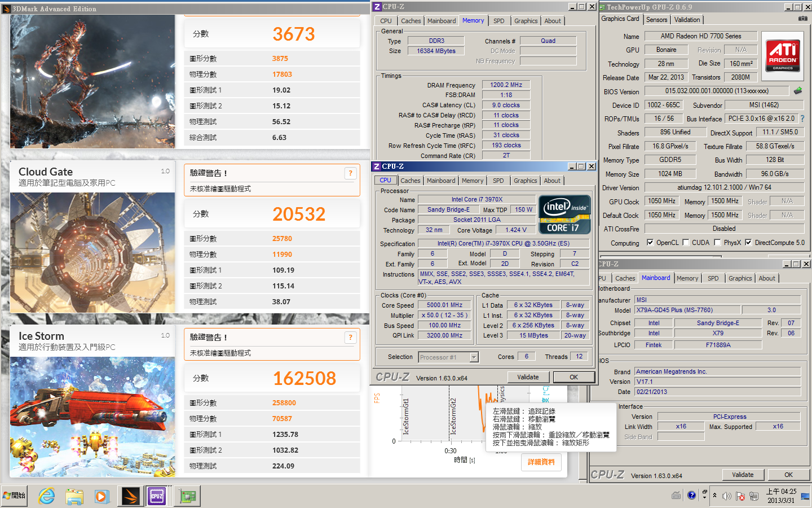
Task: Toggle the OpenCL checkbox
Action: coord(650,242)
